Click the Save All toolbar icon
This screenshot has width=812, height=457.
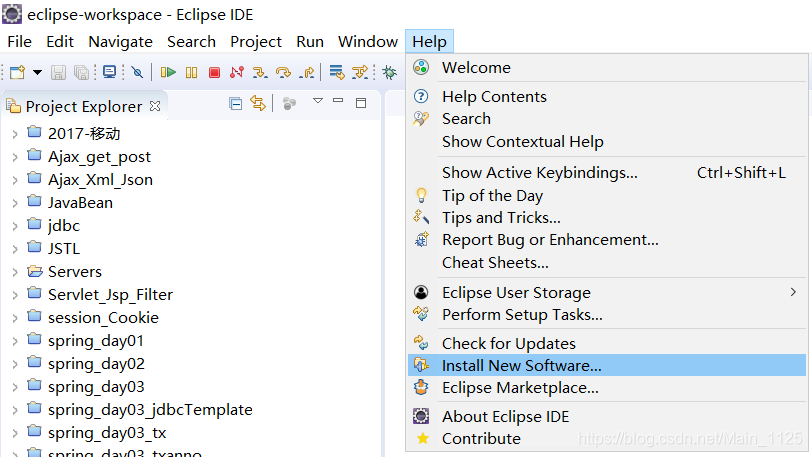pyautogui.click(x=81, y=72)
